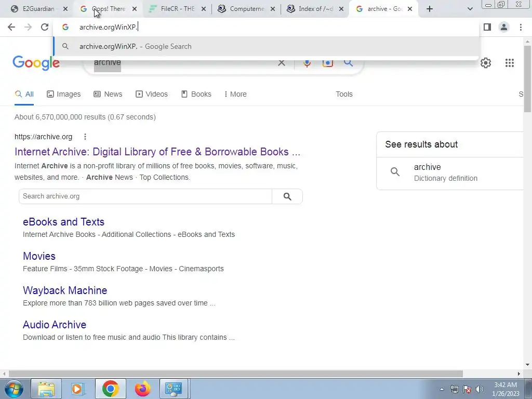
Task: Open three-dot options beside https://archive.org
Action: pyautogui.click(x=85, y=137)
